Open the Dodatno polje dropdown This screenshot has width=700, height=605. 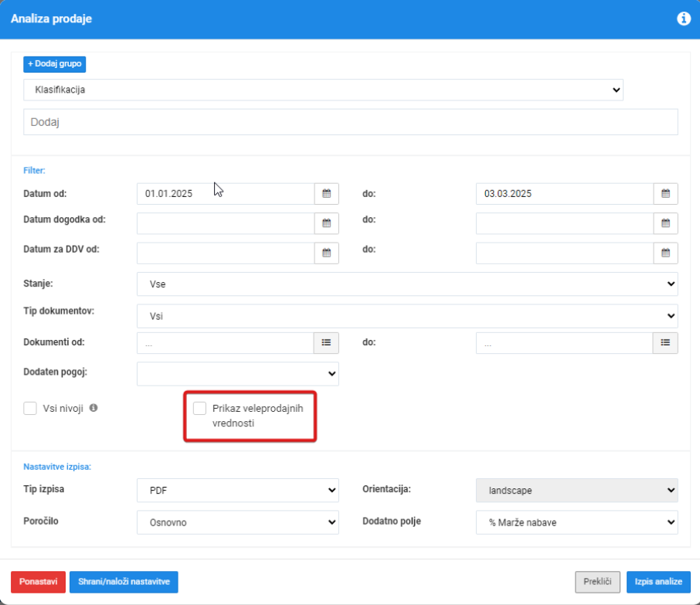[x=577, y=522]
